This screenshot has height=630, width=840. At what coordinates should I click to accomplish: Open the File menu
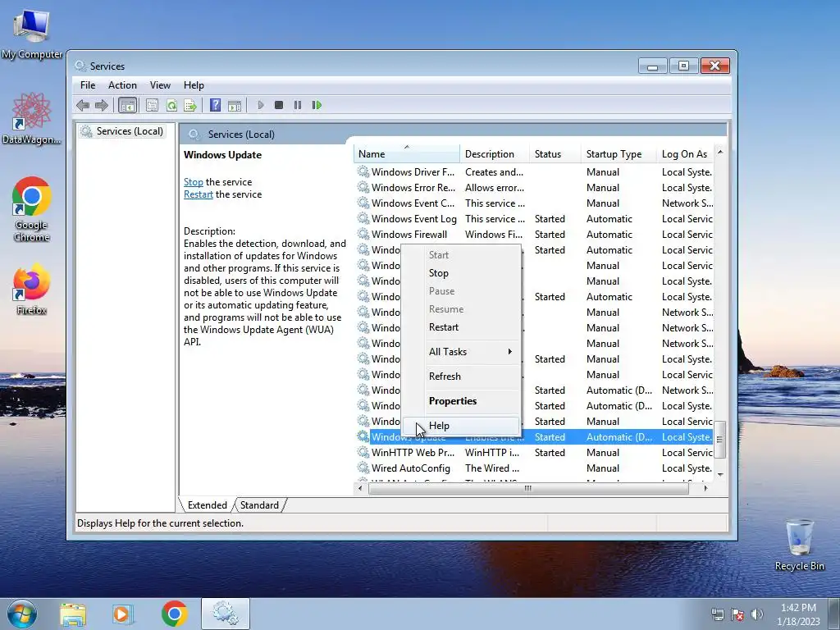tap(87, 85)
